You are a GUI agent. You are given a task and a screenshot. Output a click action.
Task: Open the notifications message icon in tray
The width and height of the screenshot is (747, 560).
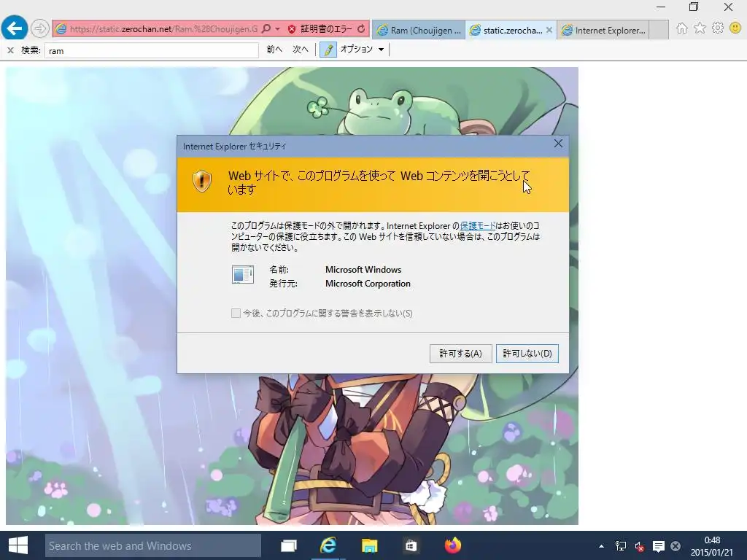coord(659,546)
